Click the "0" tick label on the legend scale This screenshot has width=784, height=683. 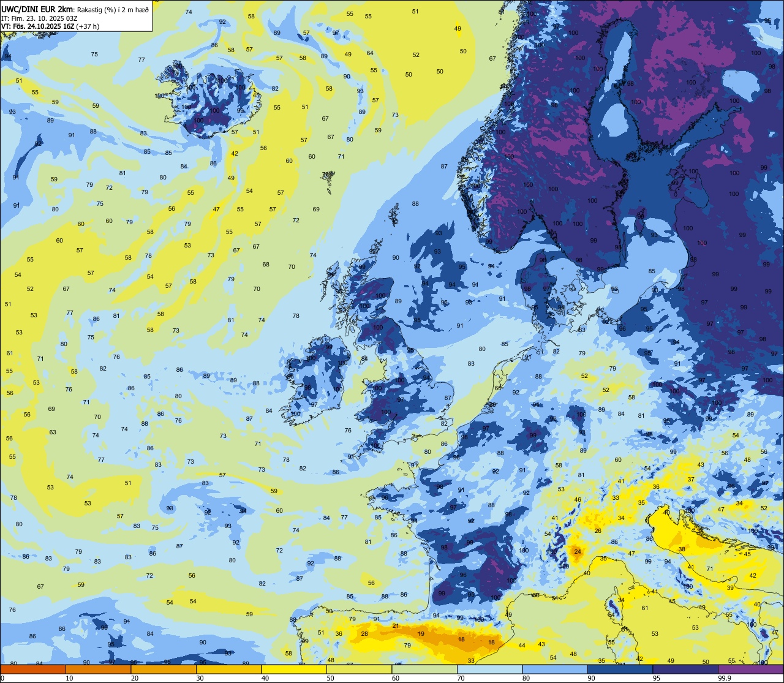(x=2, y=678)
